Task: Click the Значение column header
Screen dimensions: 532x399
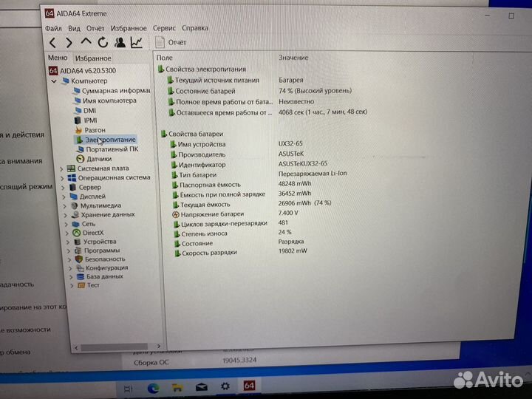Action: (x=293, y=58)
